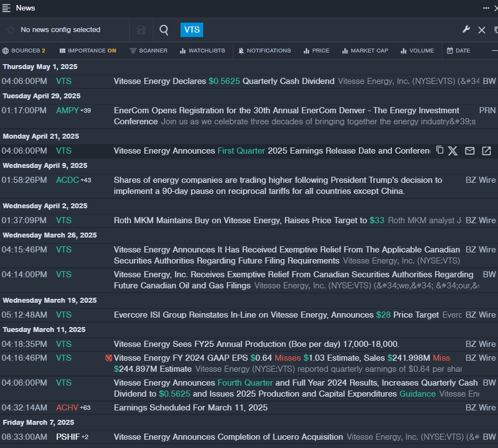
Task: Click the bell-slash Notifications icon
Action: tap(241, 50)
